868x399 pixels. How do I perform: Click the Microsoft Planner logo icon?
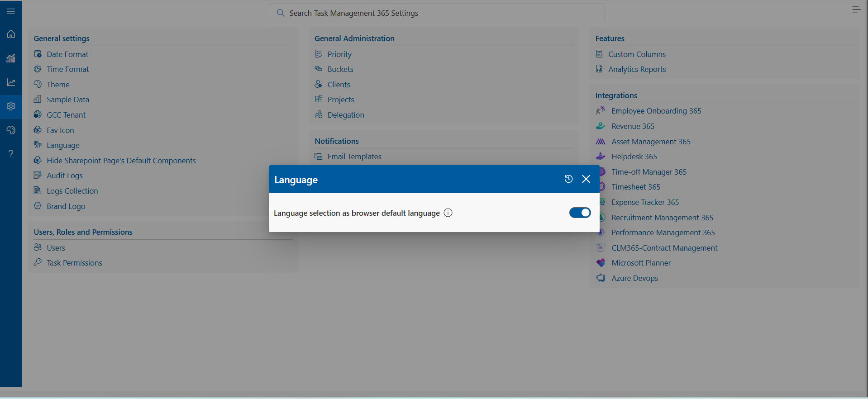point(601,262)
